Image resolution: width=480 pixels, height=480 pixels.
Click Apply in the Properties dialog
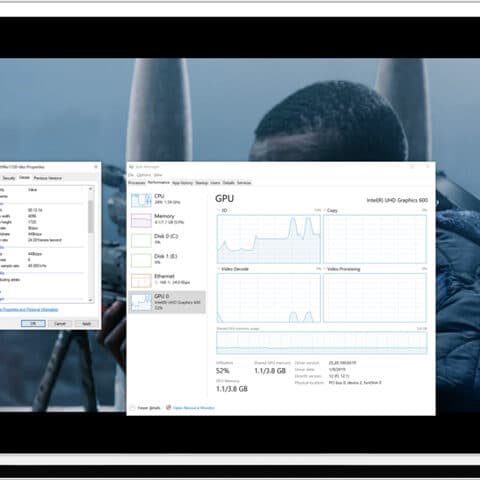[x=86, y=323]
